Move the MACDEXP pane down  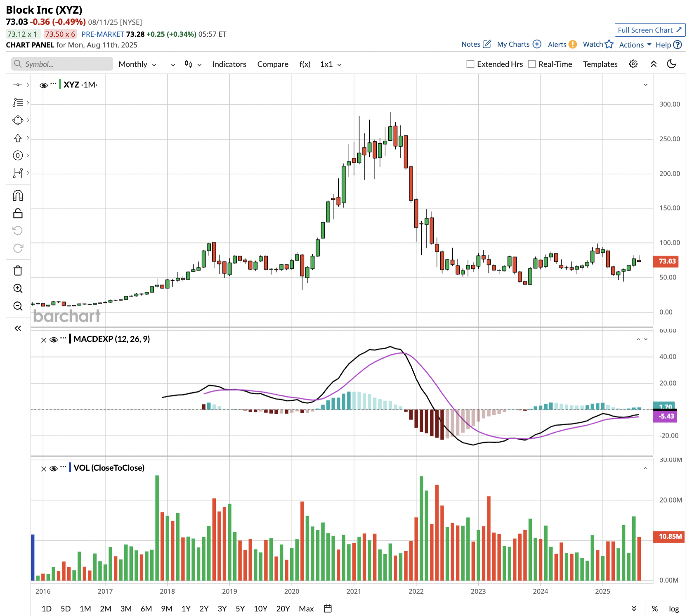tap(646, 339)
